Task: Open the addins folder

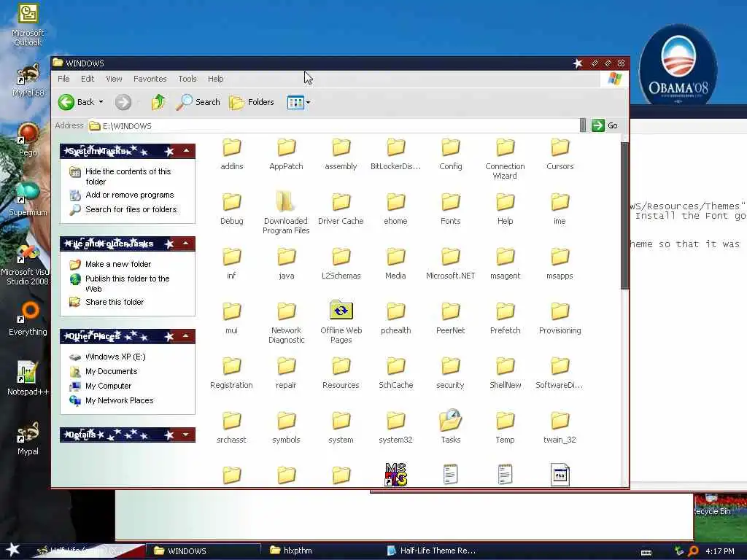Action: (x=231, y=154)
